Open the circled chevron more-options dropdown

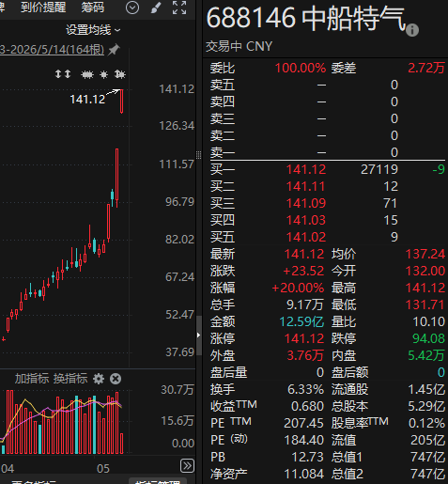pos(132,8)
